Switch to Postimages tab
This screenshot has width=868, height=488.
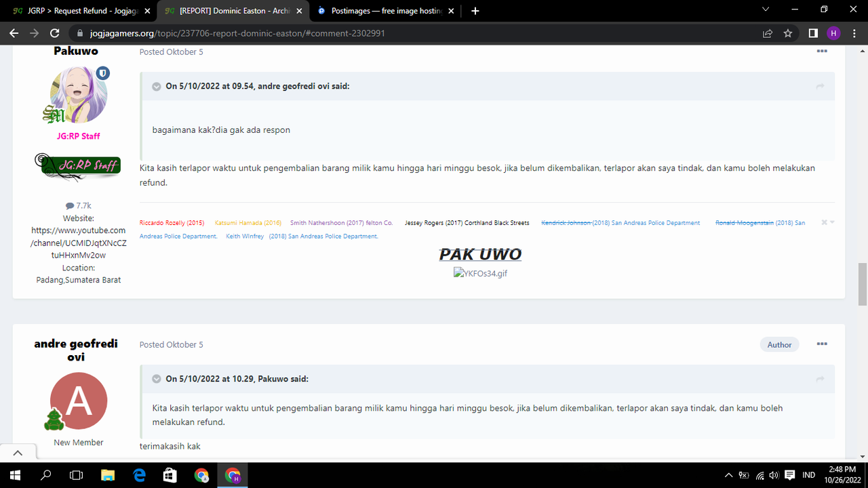pyautogui.click(x=385, y=11)
